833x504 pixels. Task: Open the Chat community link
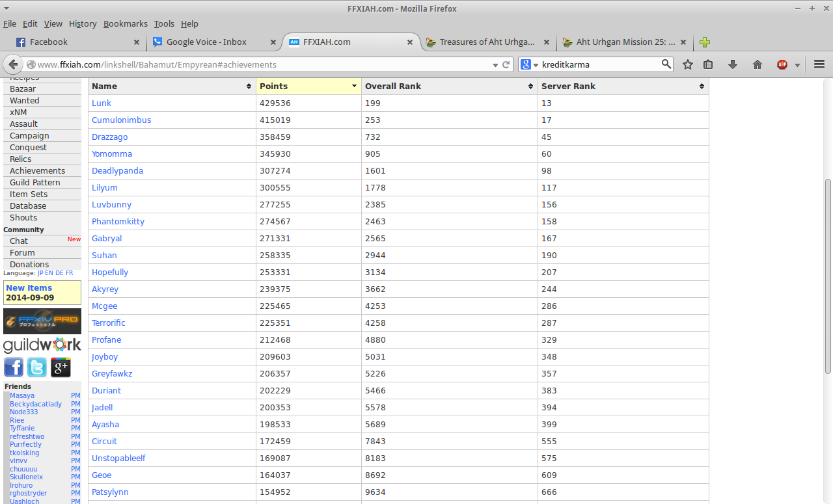click(19, 241)
